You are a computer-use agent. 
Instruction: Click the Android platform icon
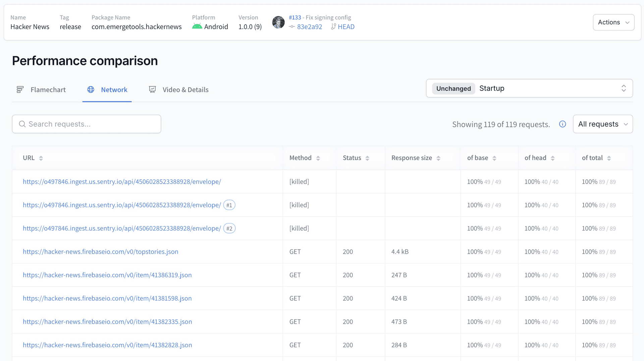(197, 27)
